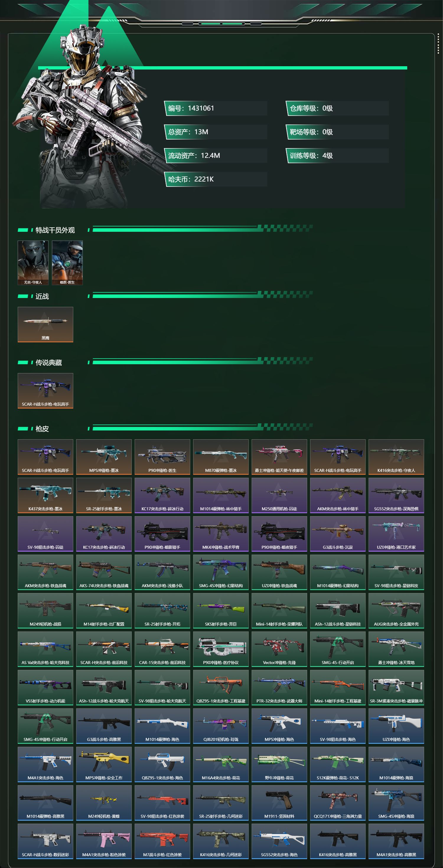Click the 哈夫币: 2221K info field
This screenshot has width=443, height=868.
(216, 179)
